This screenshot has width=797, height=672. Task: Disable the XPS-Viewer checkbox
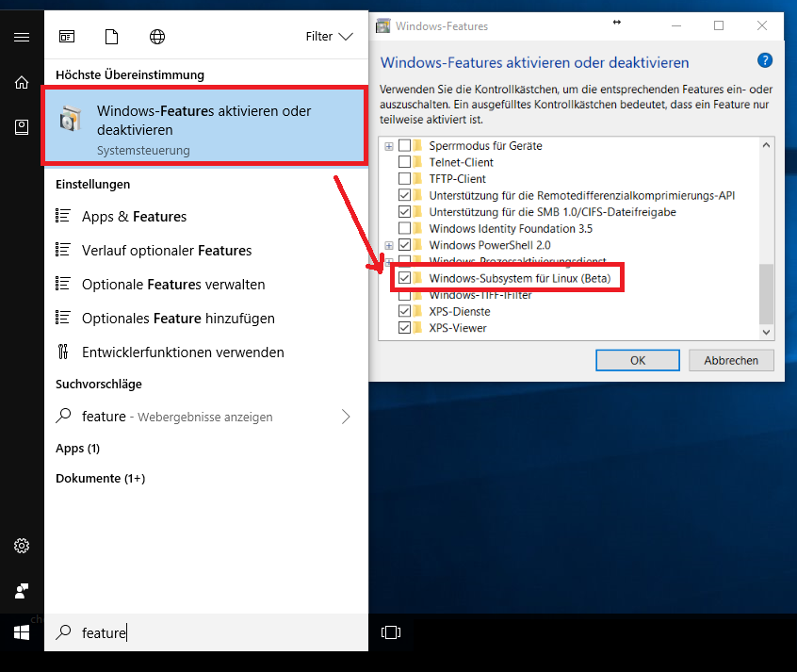coord(405,328)
